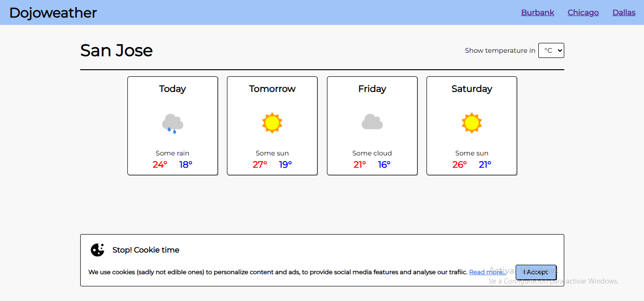Click Today's high temperature 24°
The width and height of the screenshot is (644, 301).
click(160, 164)
